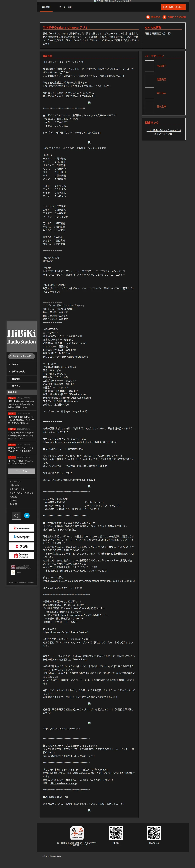The width and height of the screenshot is (195, 868).
Task: Click the JASRAC license badge
Action: (13, 567)
